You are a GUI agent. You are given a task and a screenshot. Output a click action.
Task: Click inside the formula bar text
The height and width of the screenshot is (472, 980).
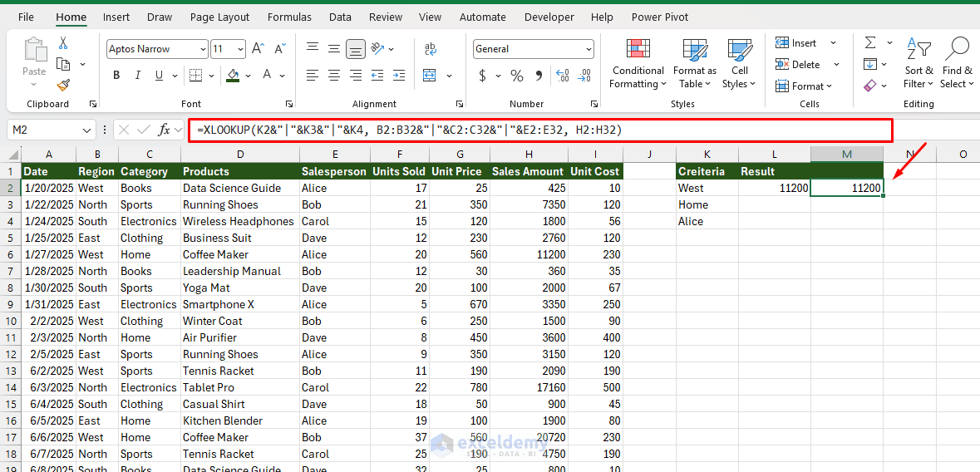click(x=410, y=130)
